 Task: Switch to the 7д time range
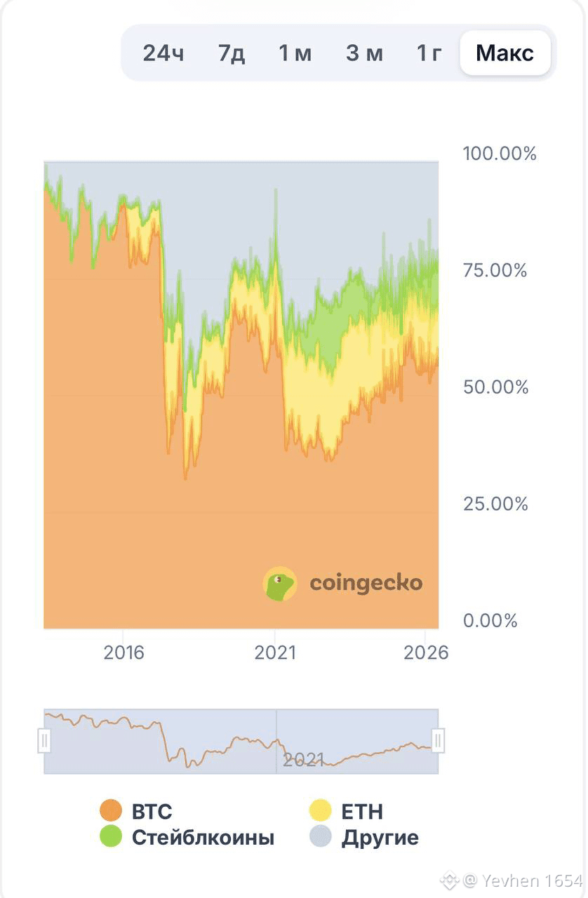232,53
